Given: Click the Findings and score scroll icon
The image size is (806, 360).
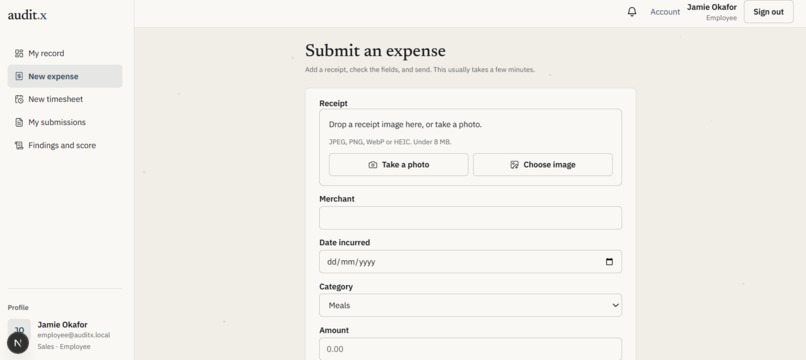Looking at the screenshot, I should click(x=19, y=146).
